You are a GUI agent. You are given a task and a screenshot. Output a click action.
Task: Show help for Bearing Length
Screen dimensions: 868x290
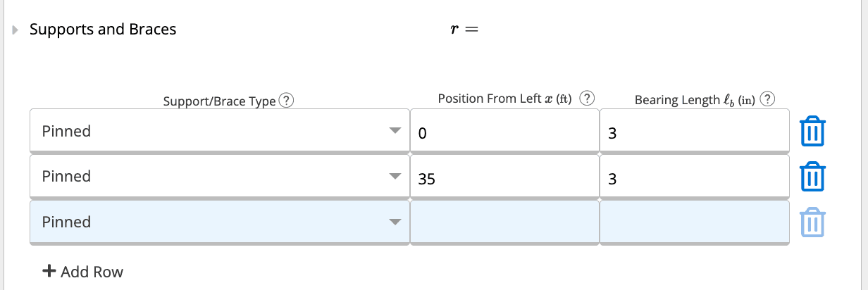pos(769,99)
